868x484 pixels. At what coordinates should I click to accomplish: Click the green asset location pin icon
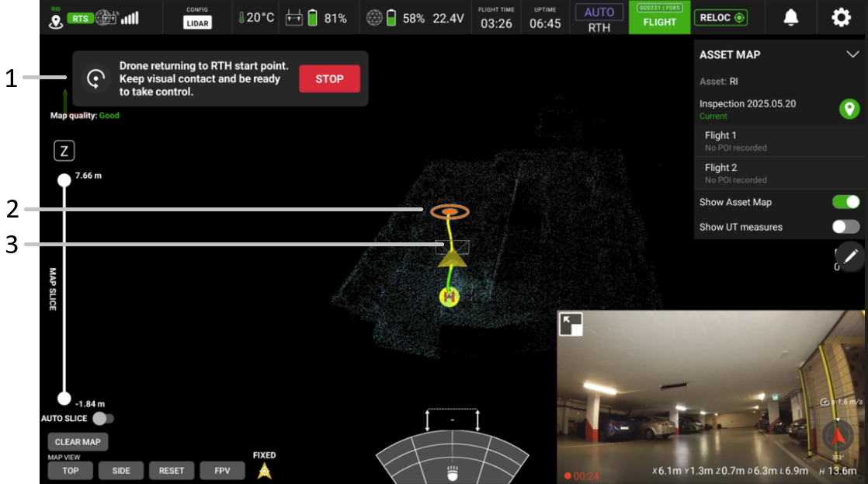pyautogui.click(x=849, y=109)
